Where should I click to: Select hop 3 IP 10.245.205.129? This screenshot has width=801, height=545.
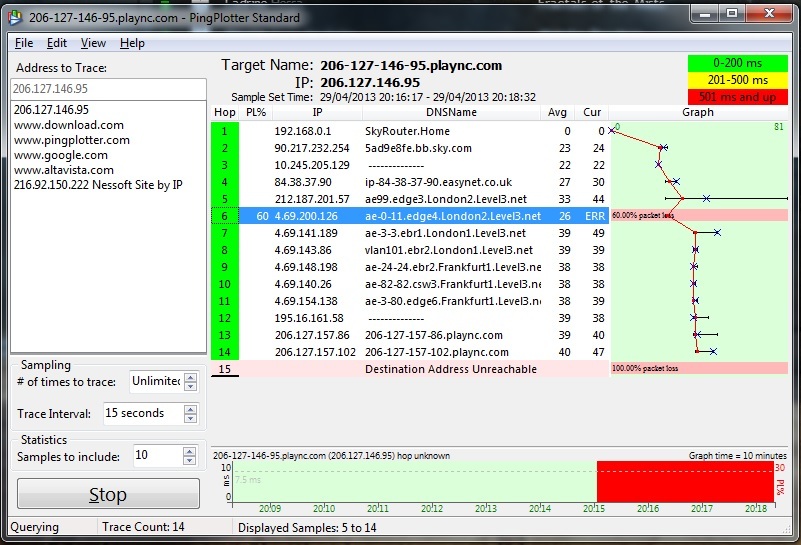(312, 165)
